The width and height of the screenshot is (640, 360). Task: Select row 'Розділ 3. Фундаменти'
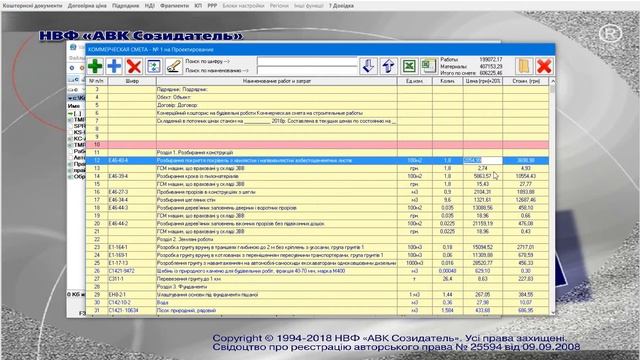317,287
